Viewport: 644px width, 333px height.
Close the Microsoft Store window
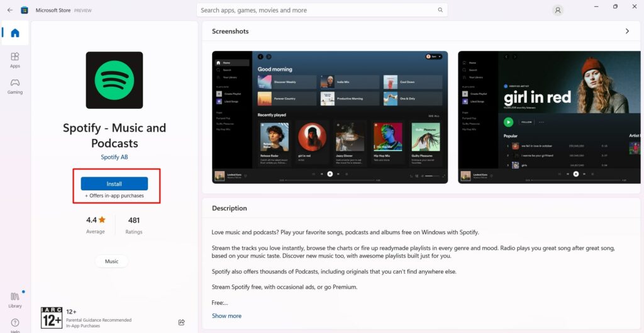(634, 6)
